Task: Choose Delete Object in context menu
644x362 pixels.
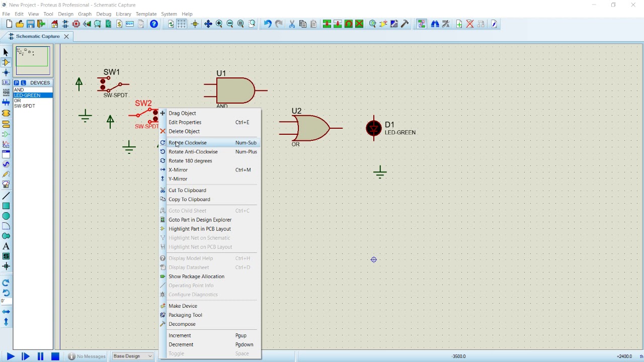Action: pos(209,131)
